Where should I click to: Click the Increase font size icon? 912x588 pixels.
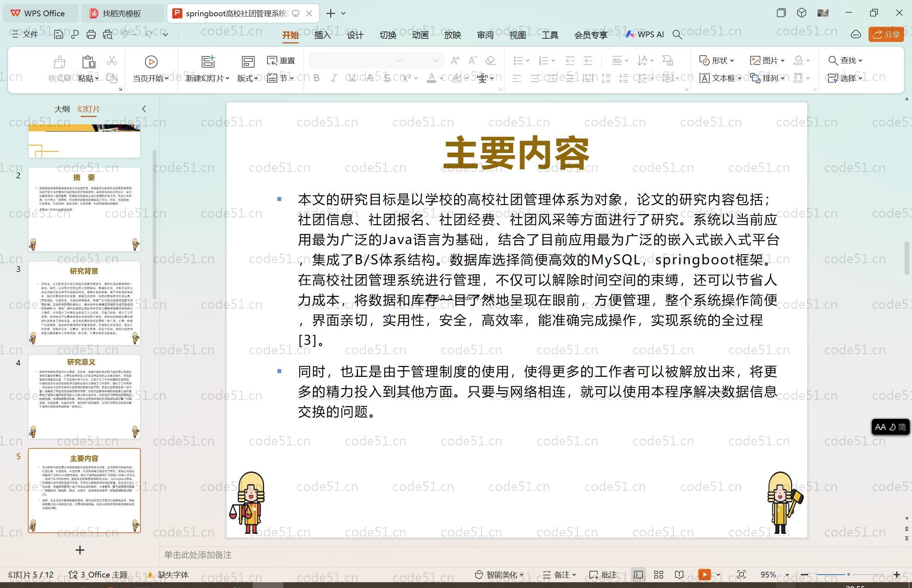(x=455, y=60)
